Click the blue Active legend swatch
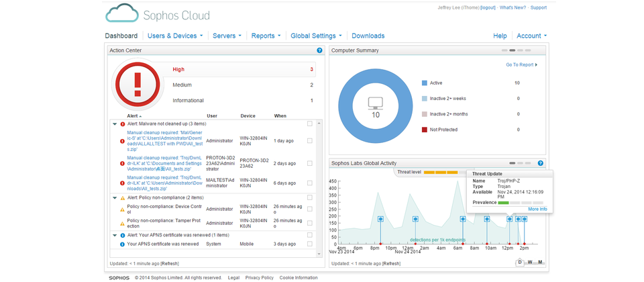This screenshot has height=282, width=644. (x=424, y=83)
